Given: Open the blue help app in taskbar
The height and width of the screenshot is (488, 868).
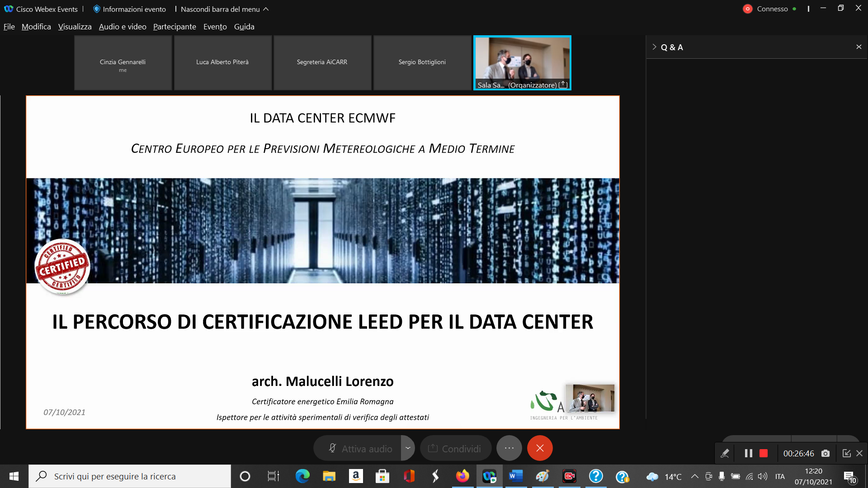Looking at the screenshot, I should coord(596,476).
